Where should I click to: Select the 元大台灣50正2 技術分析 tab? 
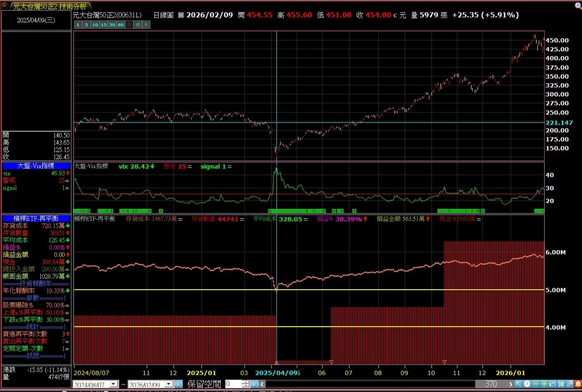coord(49,6)
